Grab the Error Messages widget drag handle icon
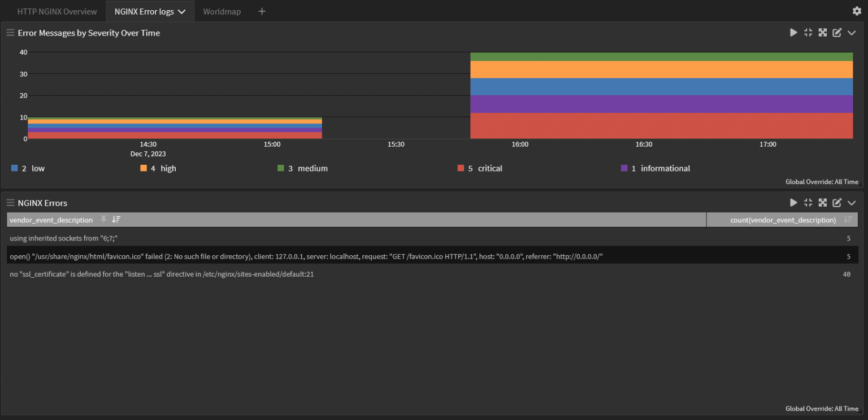This screenshot has height=420, width=868. [x=10, y=33]
